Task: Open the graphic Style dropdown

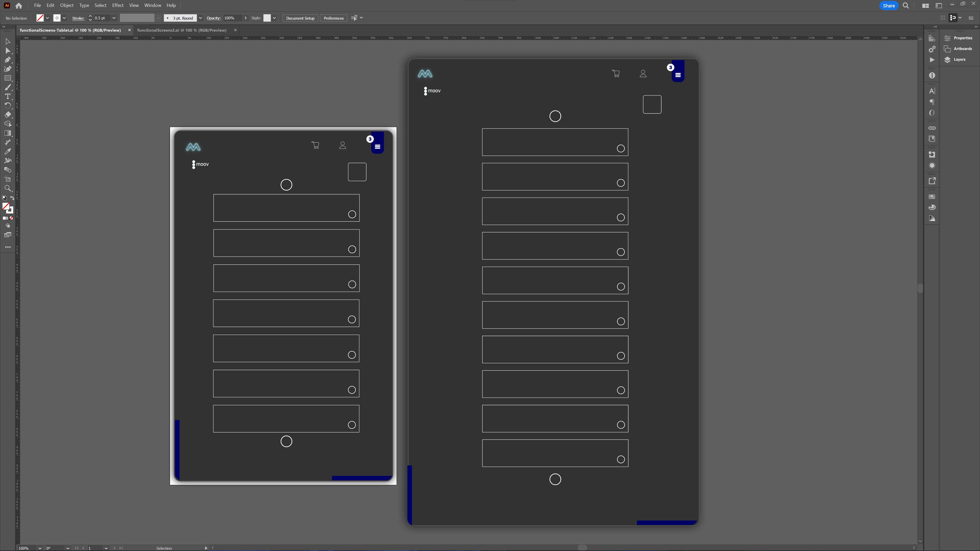Action: pyautogui.click(x=274, y=18)
